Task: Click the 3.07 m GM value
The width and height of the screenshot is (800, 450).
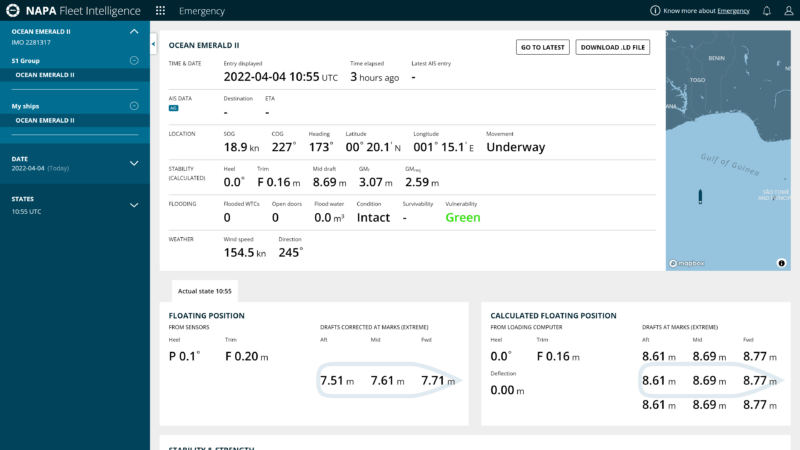Action: pos(376,182)
